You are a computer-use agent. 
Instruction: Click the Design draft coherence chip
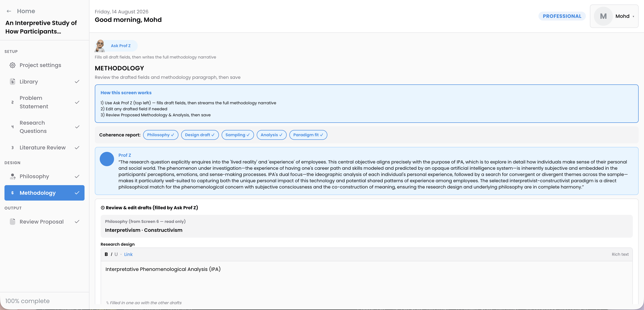click(x=200, y=135)
